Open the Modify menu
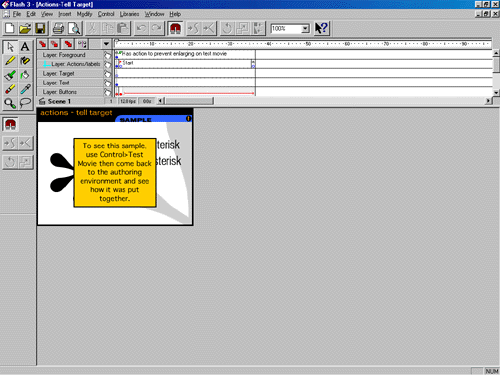 coord(84,14)
